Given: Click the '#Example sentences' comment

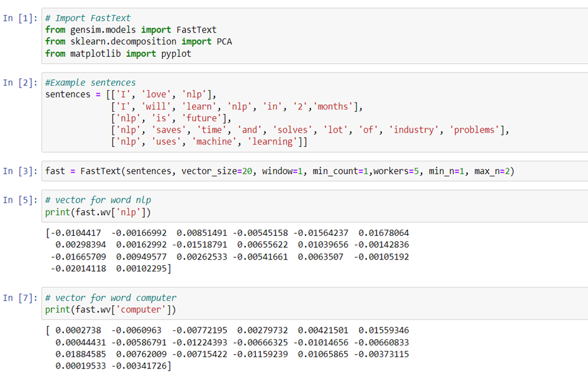Looking at the screenshot, I should click(90, 83).
